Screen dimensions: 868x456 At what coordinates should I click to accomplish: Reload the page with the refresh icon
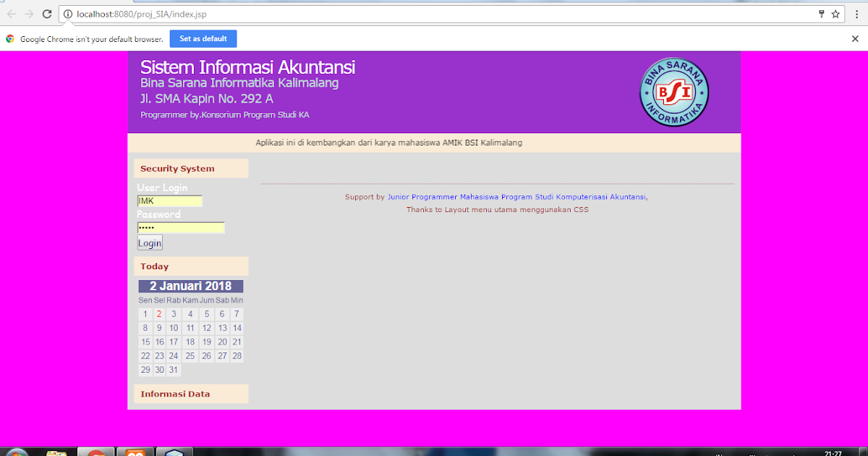47,14
